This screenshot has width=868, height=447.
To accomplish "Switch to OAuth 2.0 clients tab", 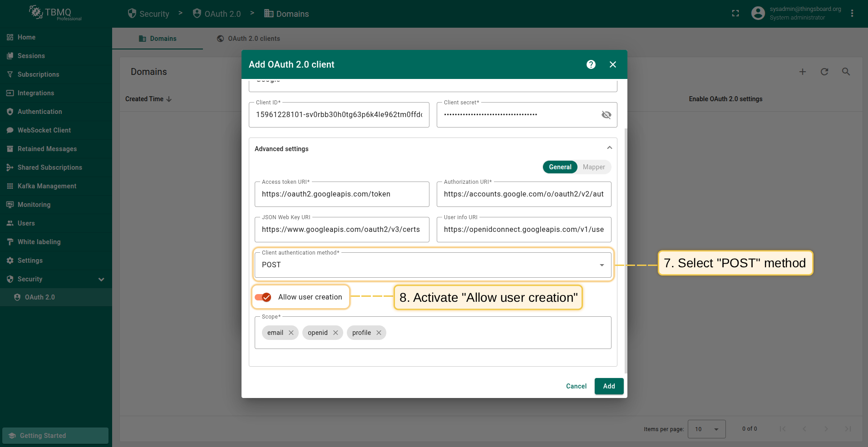I will 248,39.
